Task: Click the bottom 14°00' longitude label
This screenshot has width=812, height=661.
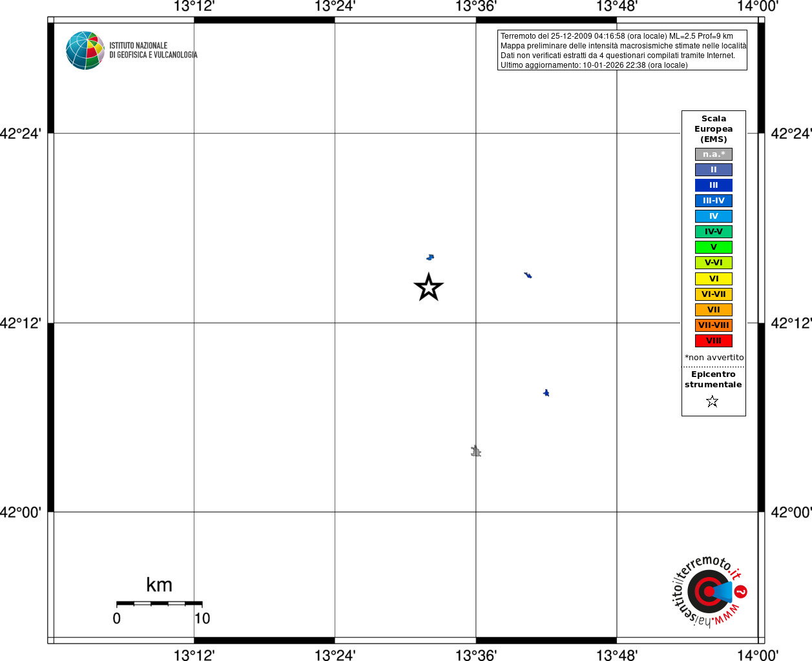Action: pos(758,655)
